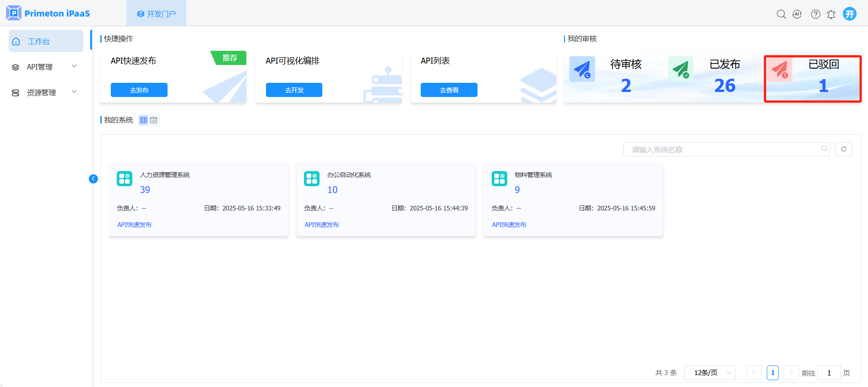Viewport: 868px width, 387px height.
Task: Open the 已驳回 review card
Action: (x=812, y=79)
